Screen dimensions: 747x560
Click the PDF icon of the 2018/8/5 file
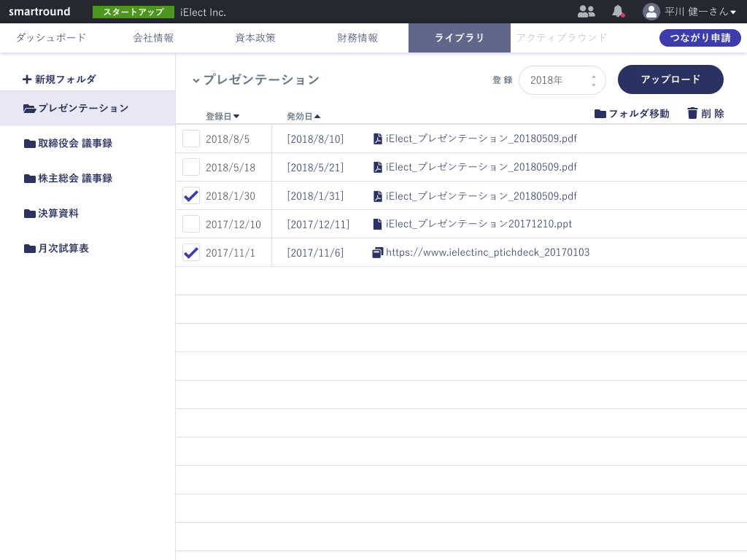(377, 139)
